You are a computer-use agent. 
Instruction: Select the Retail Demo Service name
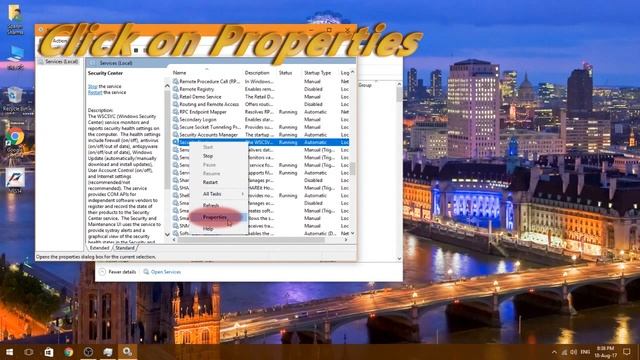click(200, 97)
